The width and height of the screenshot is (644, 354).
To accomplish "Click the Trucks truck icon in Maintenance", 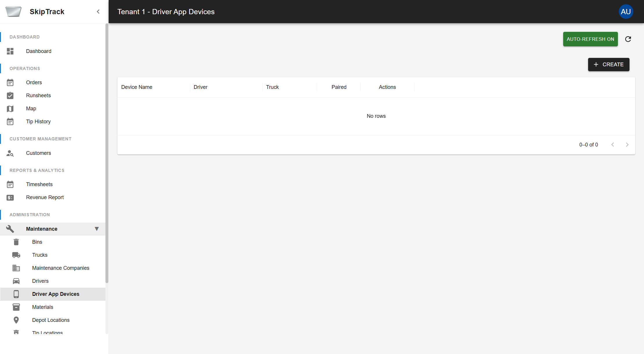I will click(16, 255).
